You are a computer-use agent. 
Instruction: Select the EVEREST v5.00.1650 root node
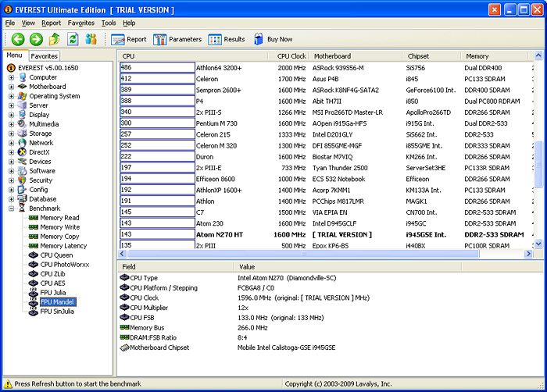48,68
